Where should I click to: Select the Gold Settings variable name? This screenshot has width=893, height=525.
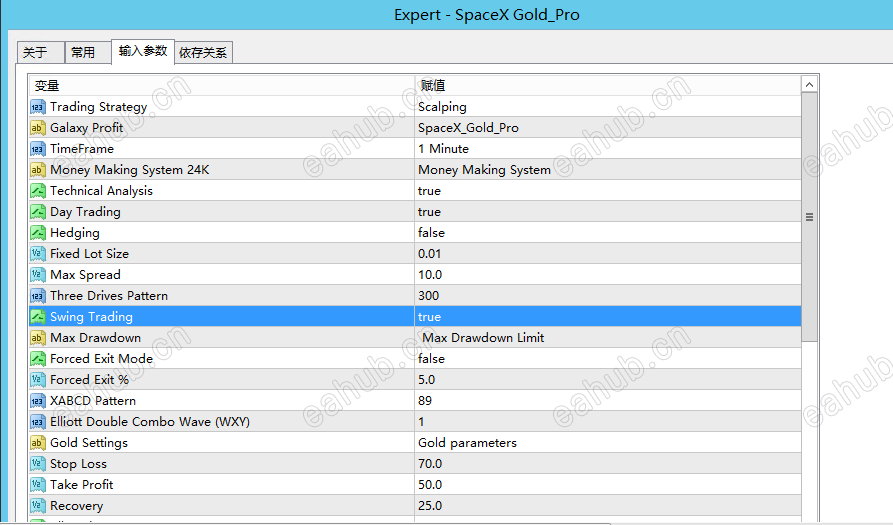89,443
